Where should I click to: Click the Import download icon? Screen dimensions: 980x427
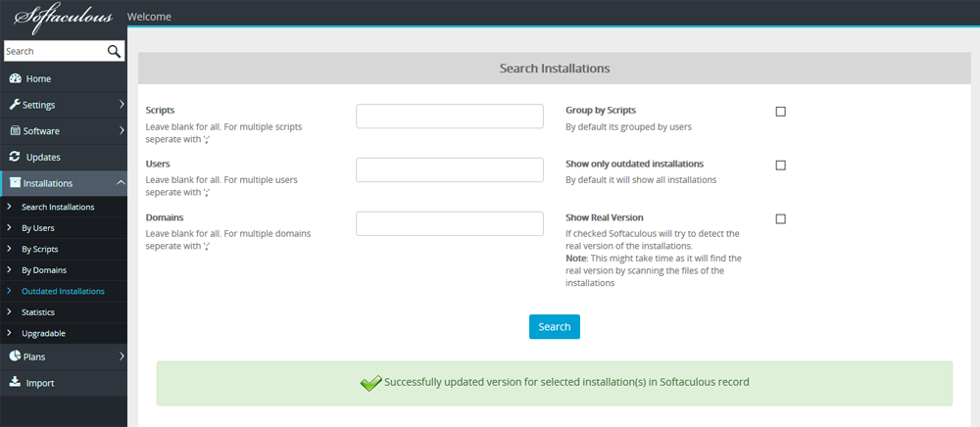point(15,383)
